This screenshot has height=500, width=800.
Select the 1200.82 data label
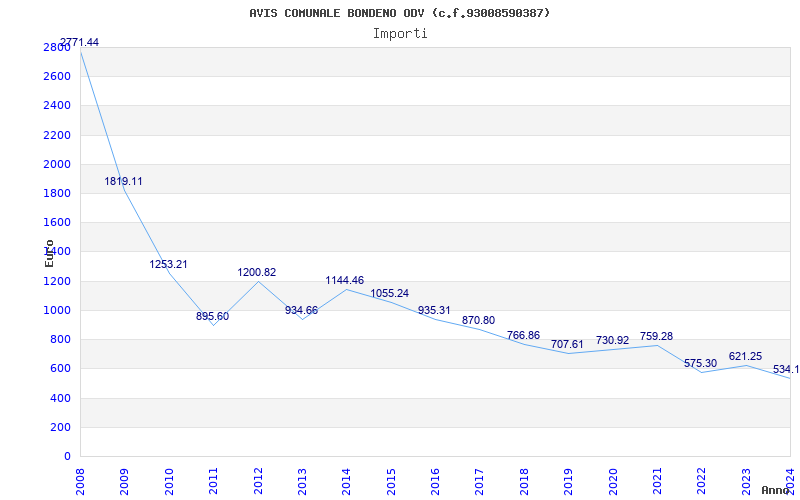257,272
